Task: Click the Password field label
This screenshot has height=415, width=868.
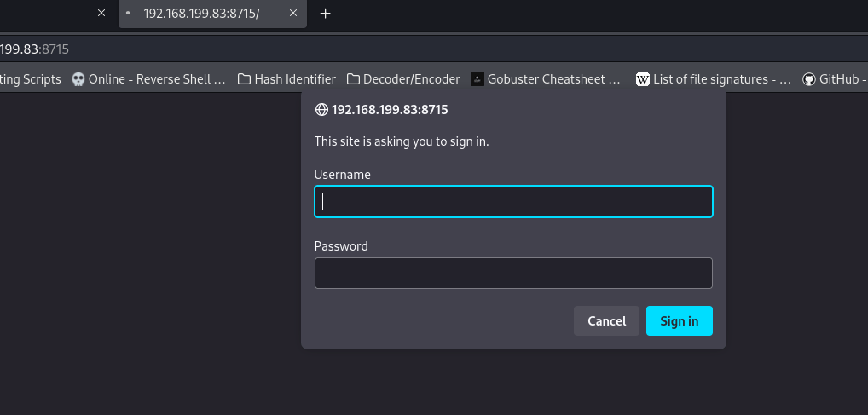Action: click(x=341, y=246)
